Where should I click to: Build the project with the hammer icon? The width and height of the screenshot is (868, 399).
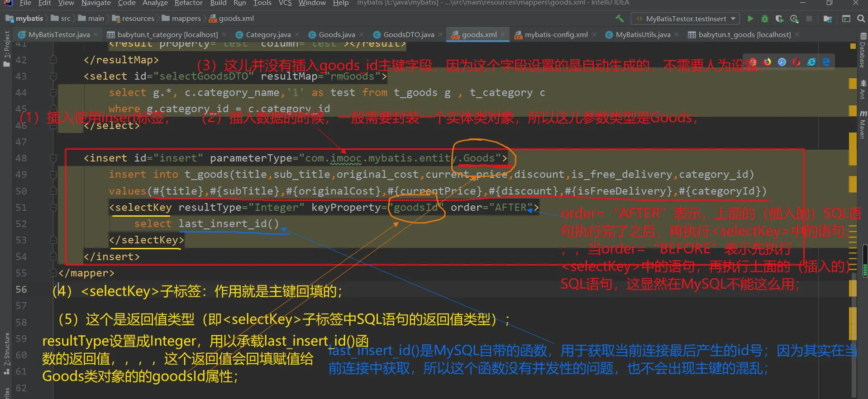[x=620, y=19]
